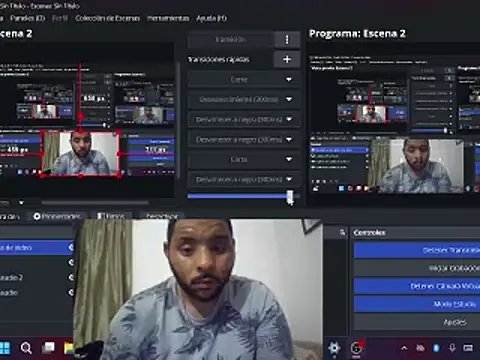Click Detener Transmisión in Controles
480x360 pixels.
point(417,250)
